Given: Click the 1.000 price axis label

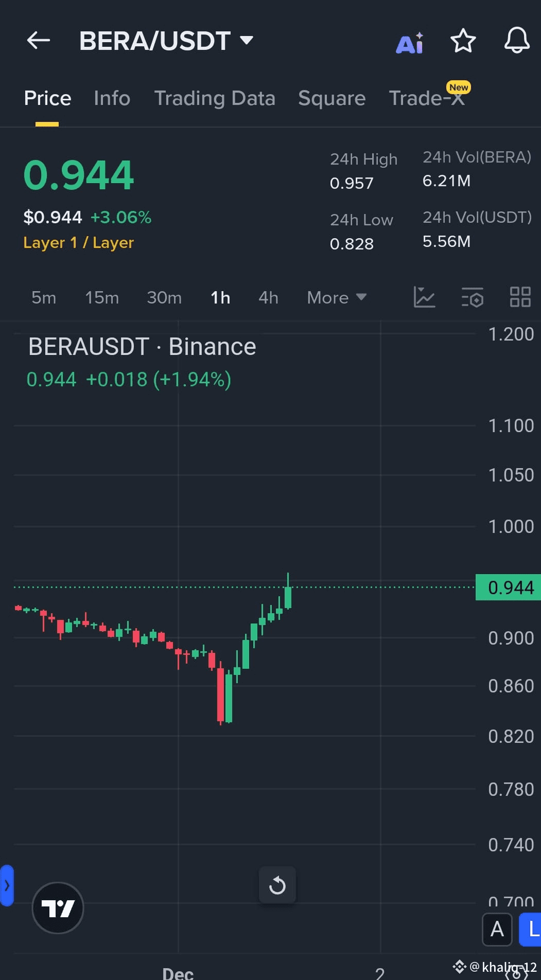Looking at the screenshot, I should click(511, 526).
